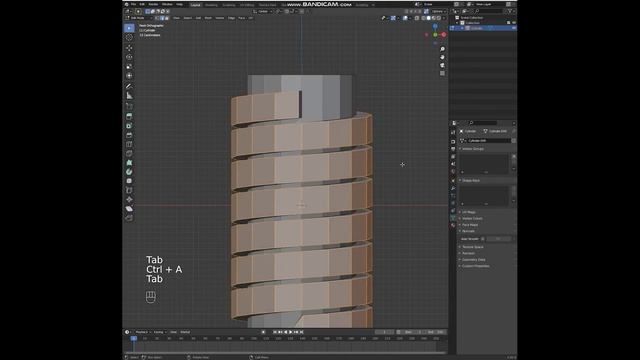Select the Shrink/Fatten tool
640x360 pixels.
[129, 200]
